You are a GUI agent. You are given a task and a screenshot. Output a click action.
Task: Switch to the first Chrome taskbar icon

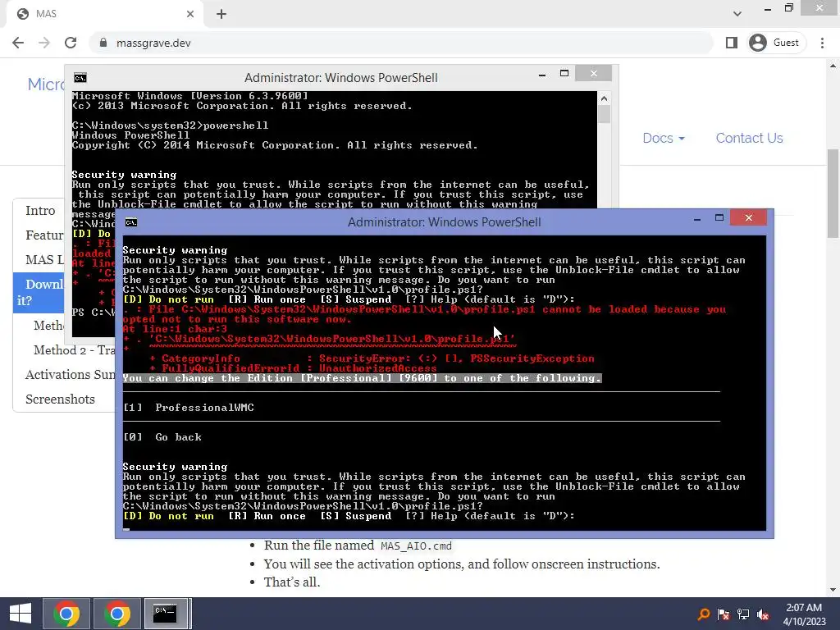click(x=66, y=614)
